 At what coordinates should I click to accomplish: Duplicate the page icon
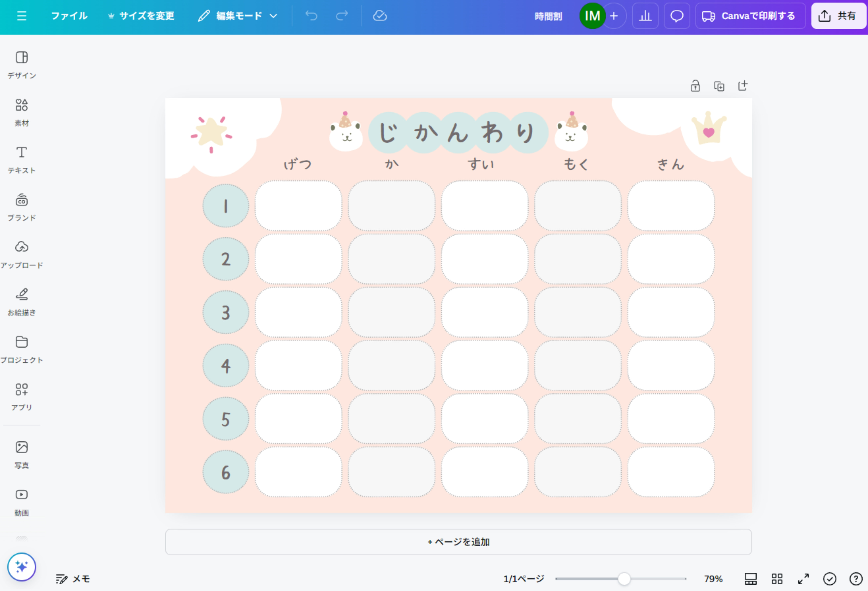coord(719,86)
